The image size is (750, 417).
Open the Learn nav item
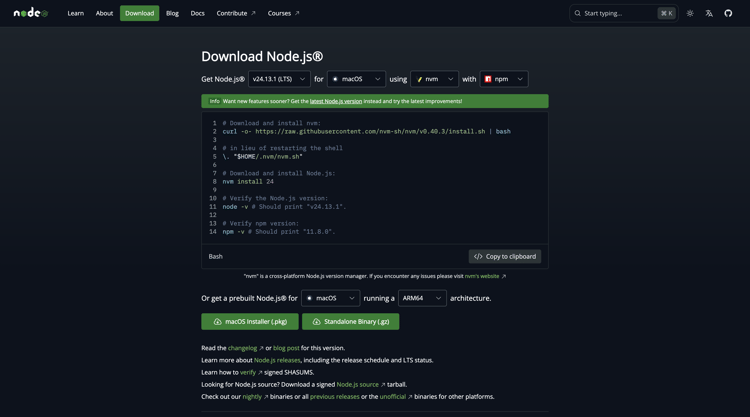tap(76, 13)
